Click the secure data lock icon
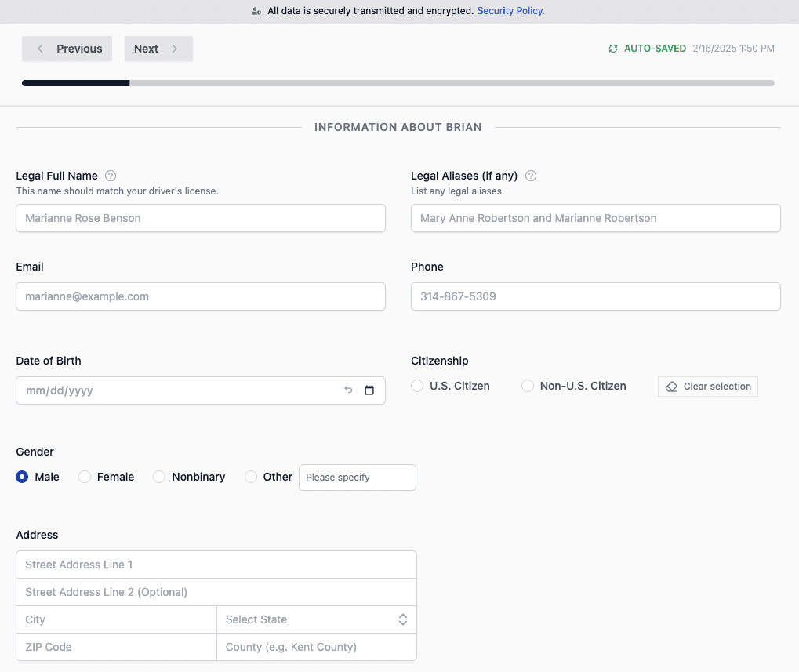Viewport: 799px width, 672px height. pyautogui.click(x=256, y=11)
